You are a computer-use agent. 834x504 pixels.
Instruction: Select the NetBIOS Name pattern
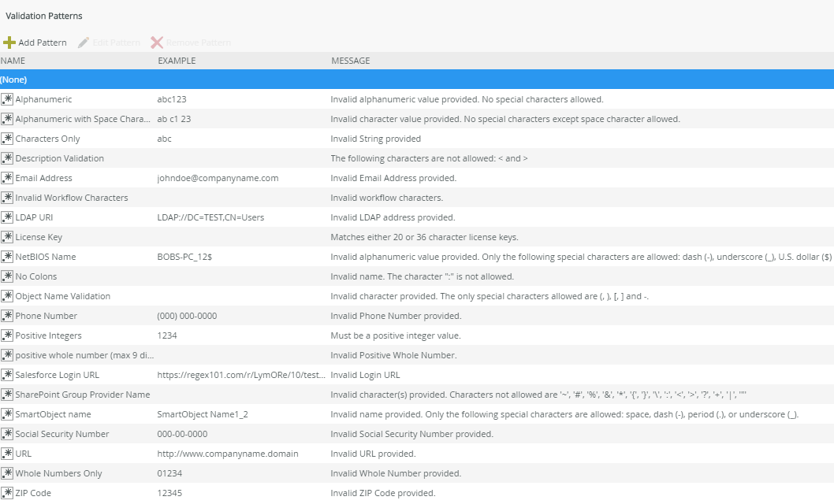46,257
